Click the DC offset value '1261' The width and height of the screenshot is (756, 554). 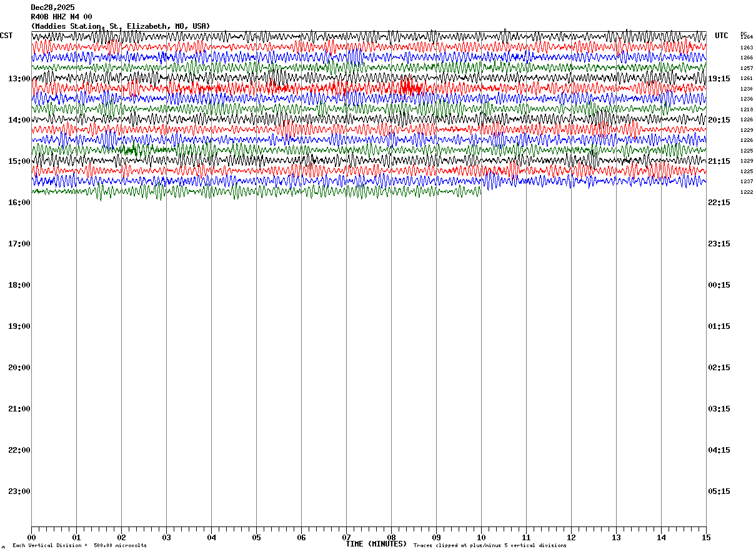point(747,78)
